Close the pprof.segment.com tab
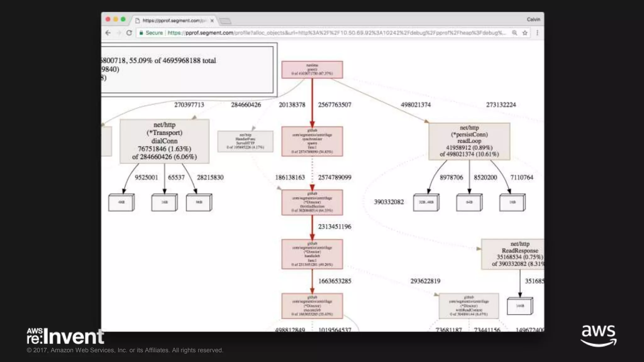 (x=212, y=21)
